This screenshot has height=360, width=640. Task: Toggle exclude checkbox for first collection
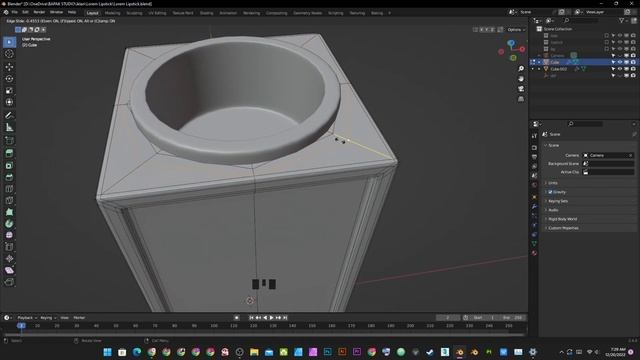607,36
